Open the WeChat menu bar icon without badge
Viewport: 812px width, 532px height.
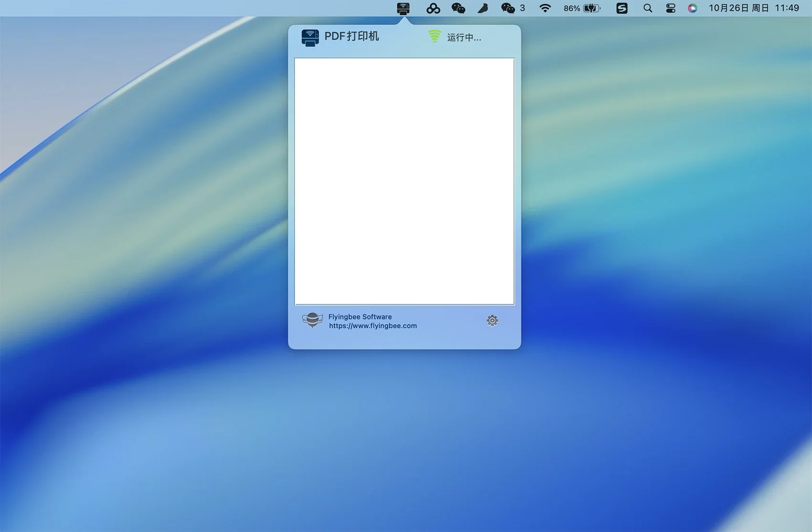coord(458,8)
